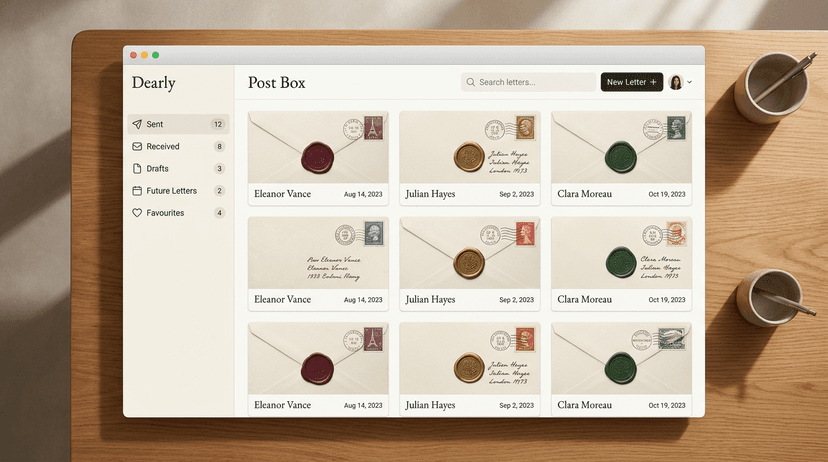Click into the Search letters field
The width and height of the screenshot is (828, 462).
pyautogui.click(x=528, y=82)
